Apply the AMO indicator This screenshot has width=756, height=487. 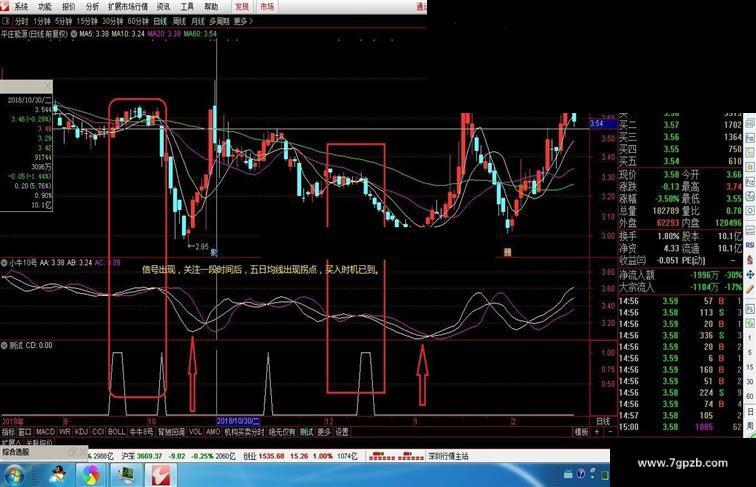coord(213,432)
